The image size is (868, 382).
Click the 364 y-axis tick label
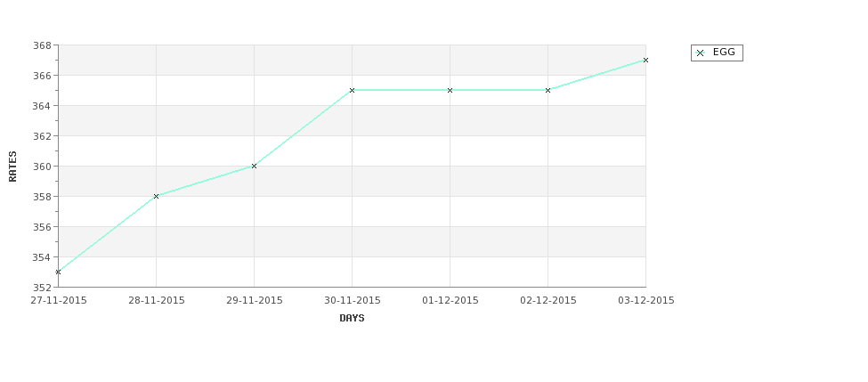[42, 106]
